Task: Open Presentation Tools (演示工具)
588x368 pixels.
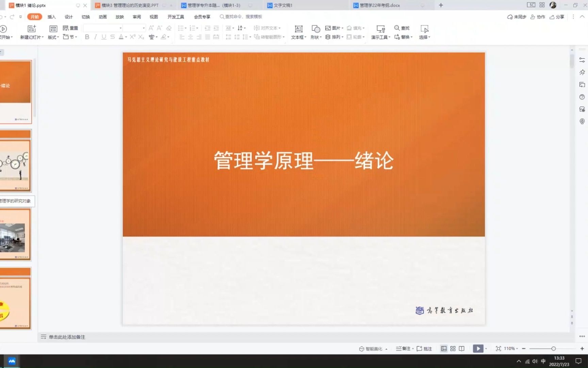Action: pyautogui.click(x=381, y=32)
